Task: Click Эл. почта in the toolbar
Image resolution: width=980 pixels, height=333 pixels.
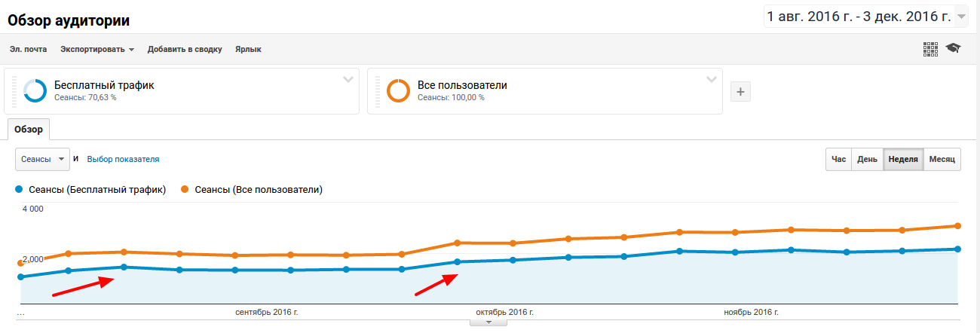Action: coord(29,50)
